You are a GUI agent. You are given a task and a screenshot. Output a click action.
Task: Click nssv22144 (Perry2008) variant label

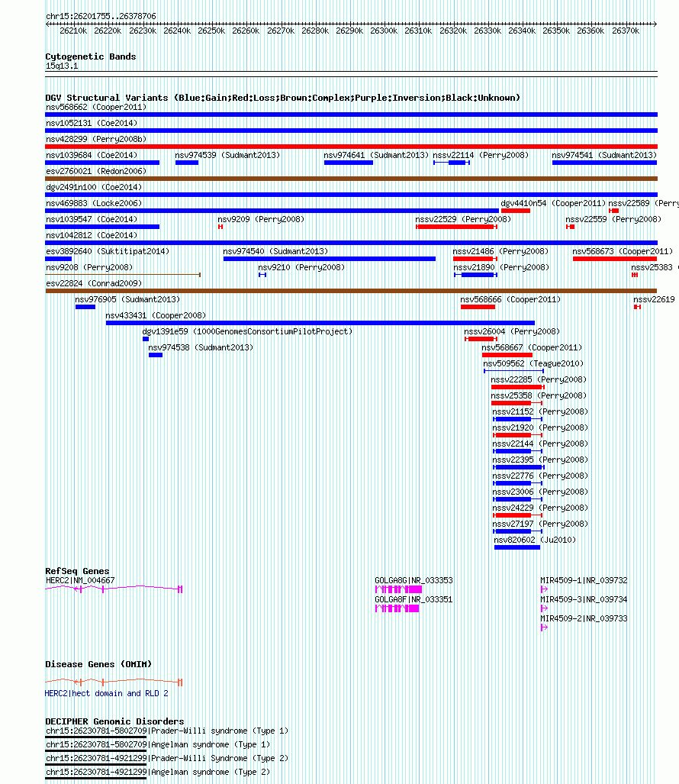pos(540,443)
